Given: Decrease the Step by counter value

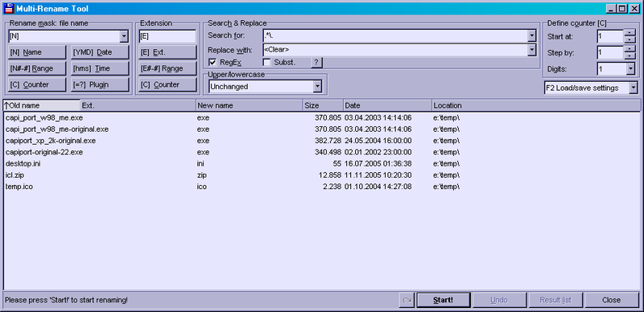Looking at the screenshot, I should tap(630, 55).
